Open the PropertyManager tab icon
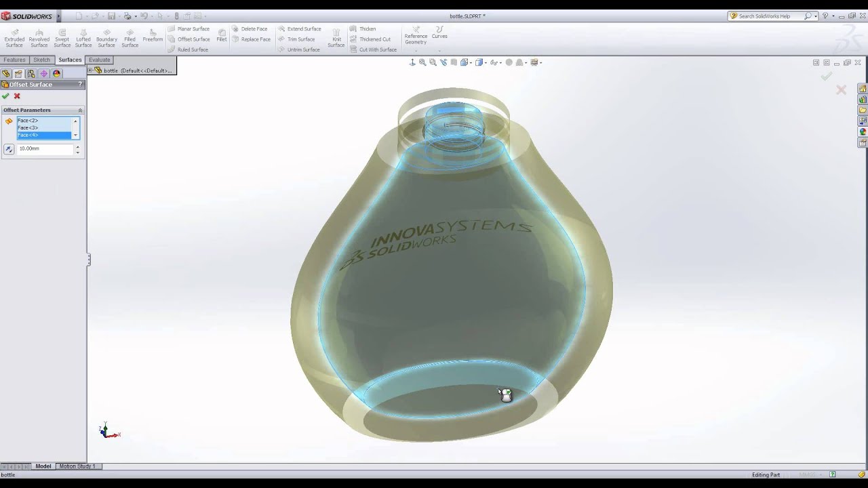 18,74
